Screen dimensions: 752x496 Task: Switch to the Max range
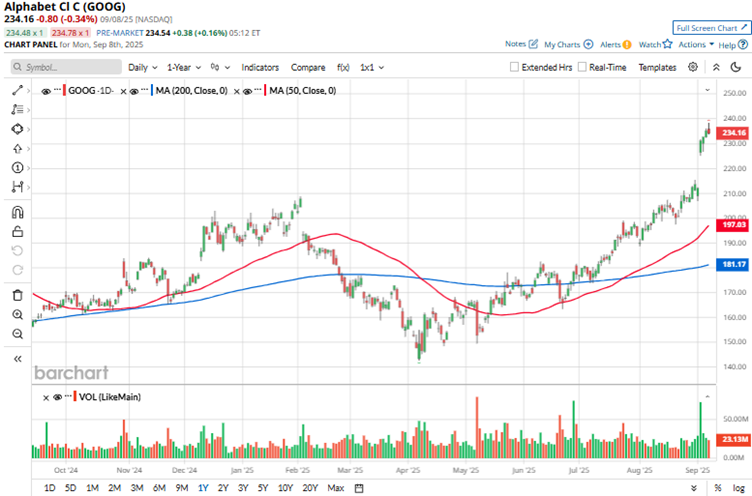point(336,488)
